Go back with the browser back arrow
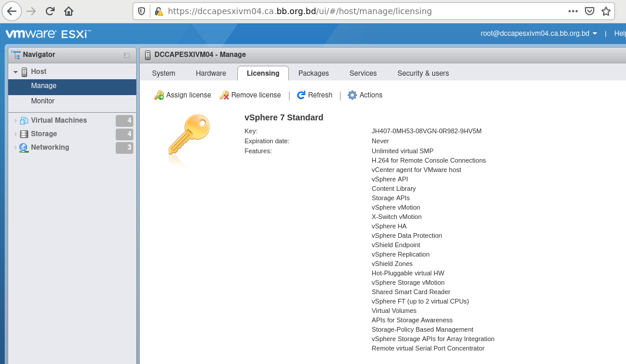The width and height of the screenshot is (626, 364). 12,11
